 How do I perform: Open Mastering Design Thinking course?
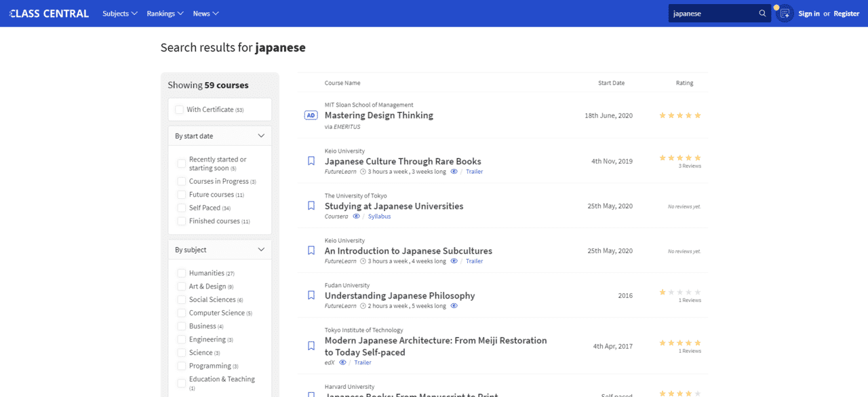pyautogui.click(x=379, y=115)
